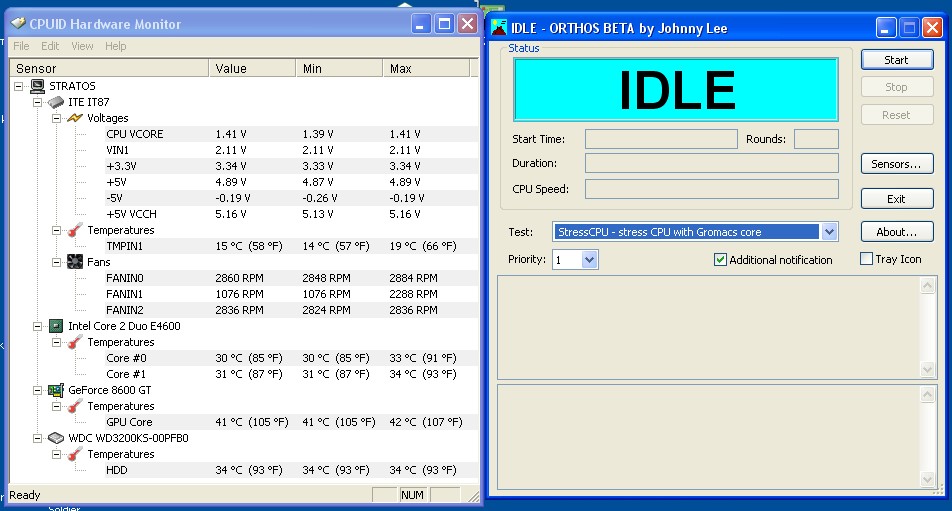Collapse the Intel Core 2 Duo E4600 node

click(x=37, y=326)
